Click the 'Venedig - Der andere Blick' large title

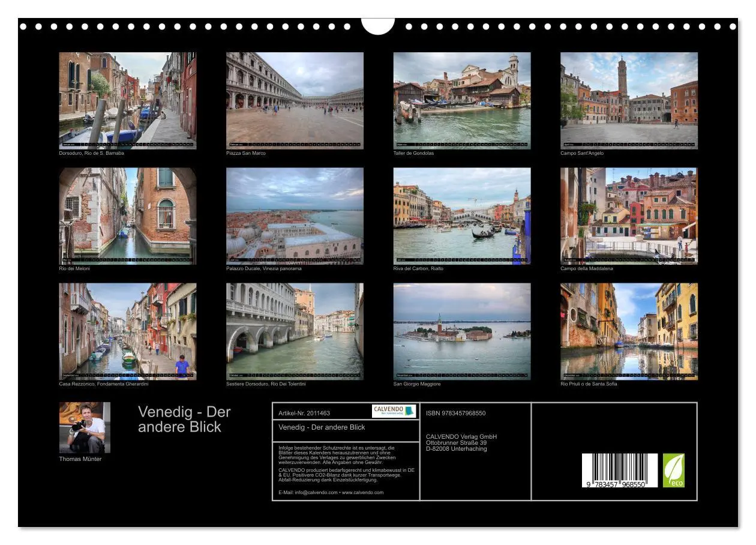coord(184,420)
